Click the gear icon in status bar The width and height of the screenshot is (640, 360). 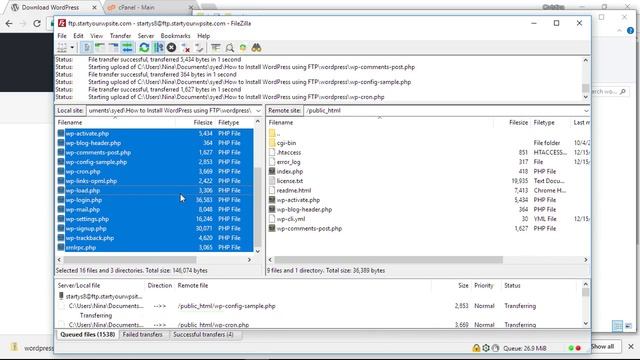pos(486,348)
